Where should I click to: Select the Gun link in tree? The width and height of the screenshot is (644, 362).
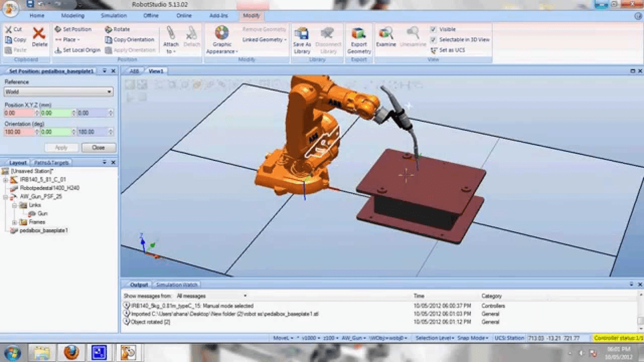[42, 213]
